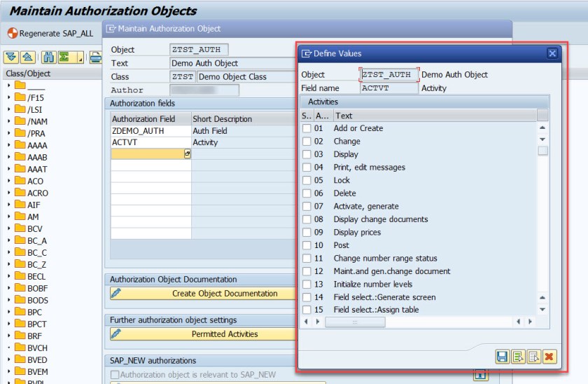Click the pencil icon on Permitted Activities
588x384 pixels.
pos(116,334)
